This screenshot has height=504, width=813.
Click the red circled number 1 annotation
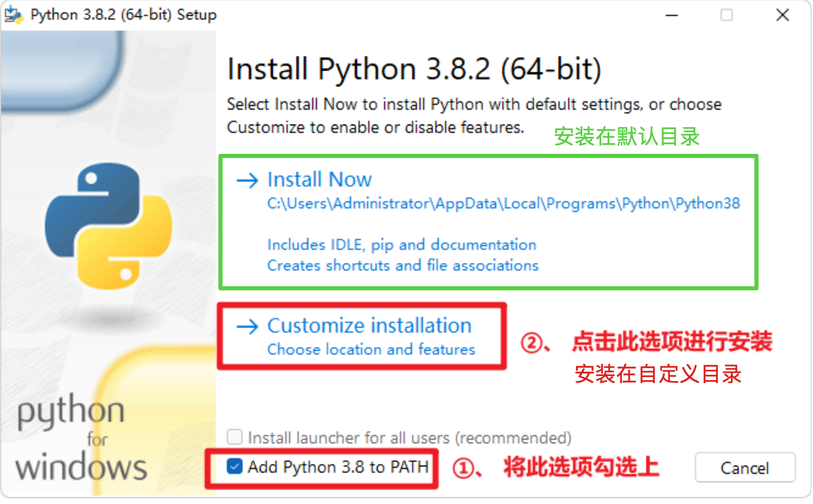point(463,468)
